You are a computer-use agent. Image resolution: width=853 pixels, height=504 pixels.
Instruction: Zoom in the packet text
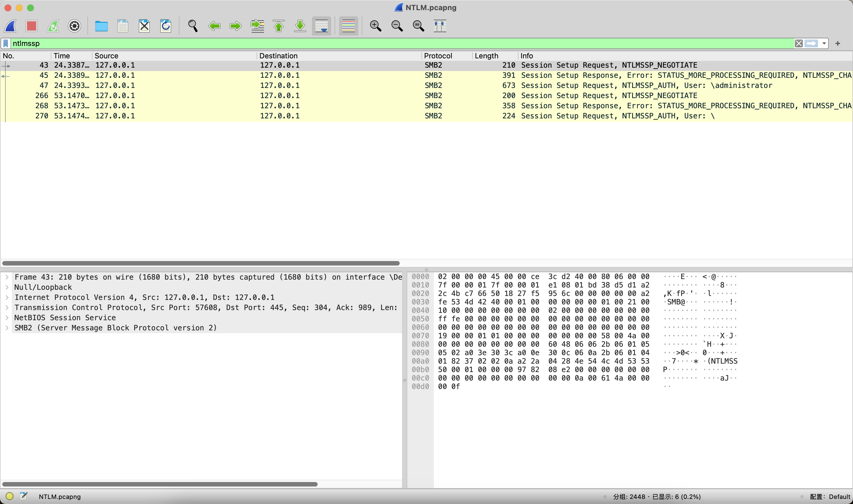pos(375,26)
